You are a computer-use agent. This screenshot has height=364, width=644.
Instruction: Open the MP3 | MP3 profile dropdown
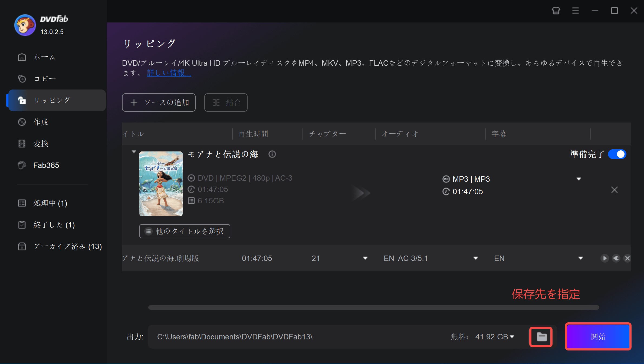click(x=579, y=179)
